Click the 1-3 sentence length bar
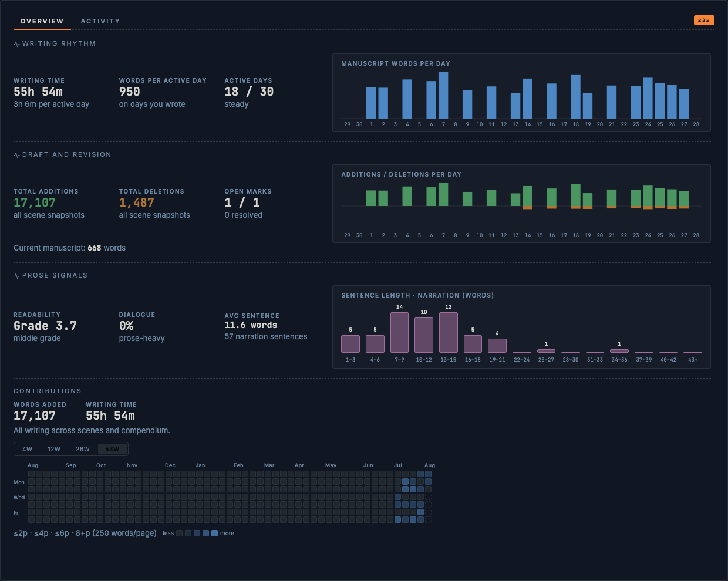728x581 pixels. pyautogui.click(x=350, y=344)
